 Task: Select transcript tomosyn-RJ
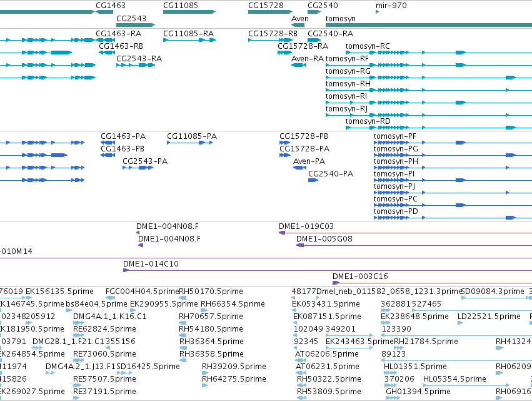click(x=346, y=109)
